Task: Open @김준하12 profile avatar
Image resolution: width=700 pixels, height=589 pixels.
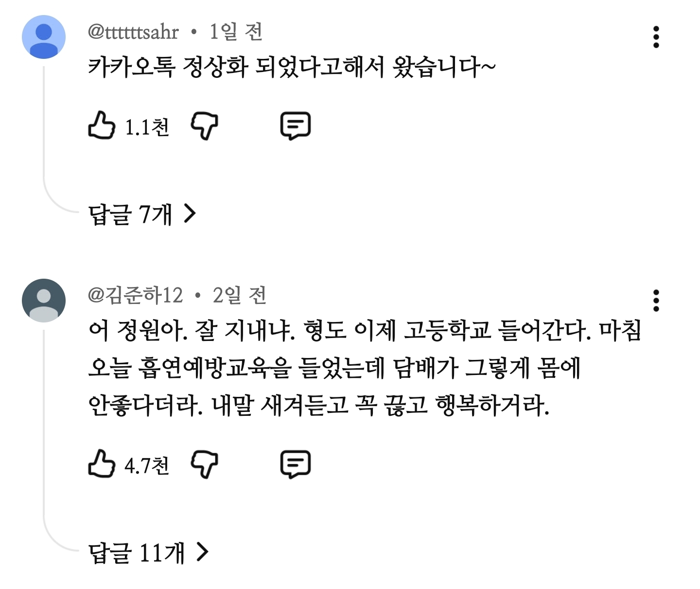Action: 44,301
